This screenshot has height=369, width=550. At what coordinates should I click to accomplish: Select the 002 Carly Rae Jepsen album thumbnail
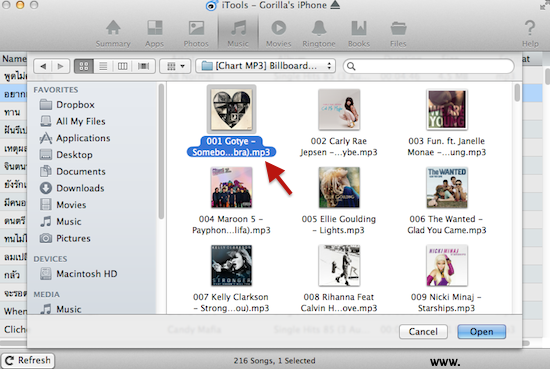[x=339, y=109]
